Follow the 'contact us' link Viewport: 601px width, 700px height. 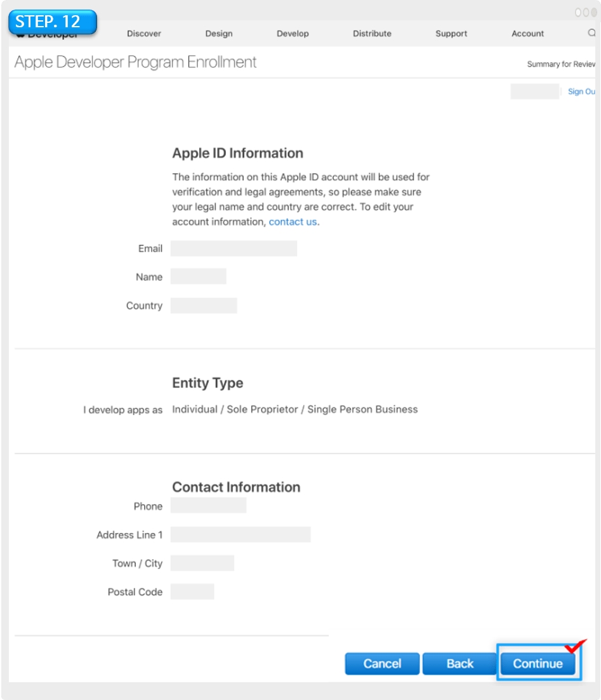pyautogui.click(x=293, y=222)
